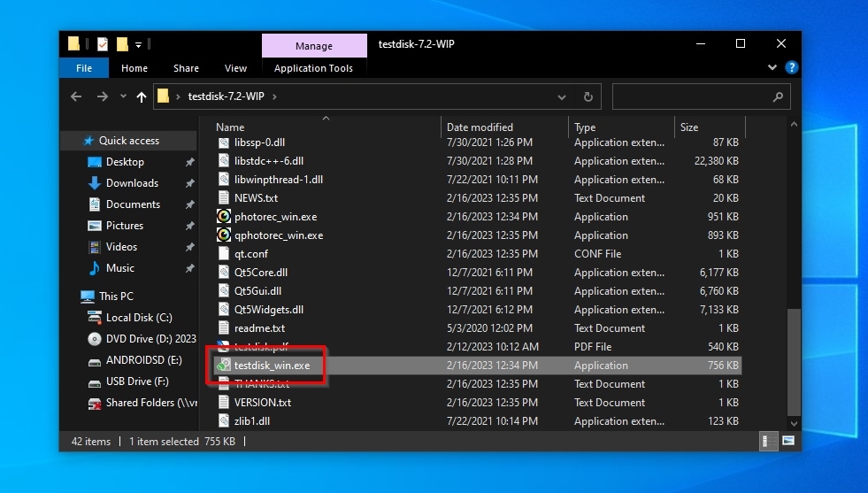868x493 pixels.
Task: Click the NEWS.txt document icon
Action: coord(224,197)
